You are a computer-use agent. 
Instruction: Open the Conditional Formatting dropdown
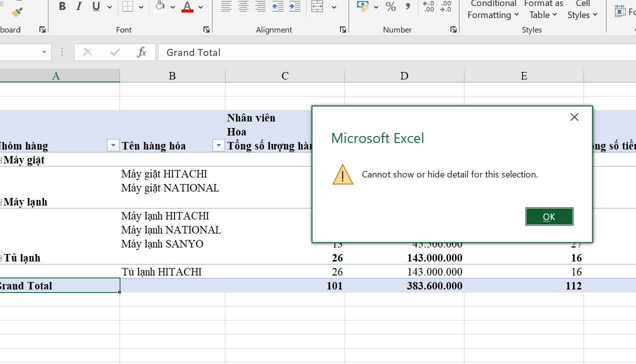point(493,10)
